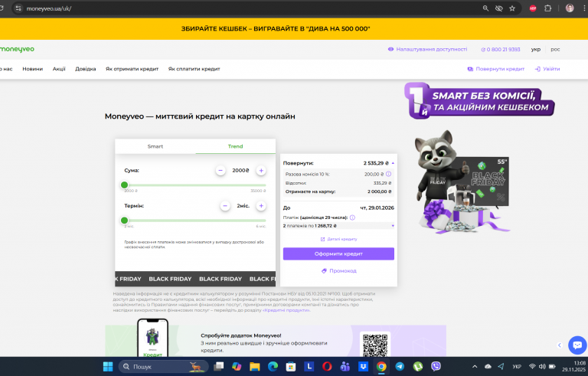The width and height of the screenshot is (588, 376).
Task: Click Повернути кредит link
Action: pos(496,69)
